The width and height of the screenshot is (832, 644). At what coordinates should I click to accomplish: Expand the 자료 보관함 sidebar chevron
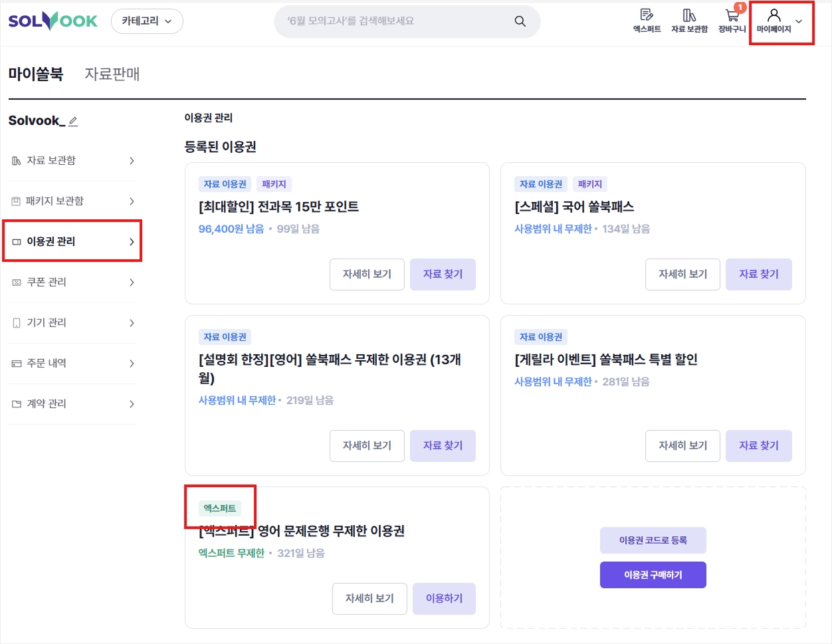pos(132,161)
